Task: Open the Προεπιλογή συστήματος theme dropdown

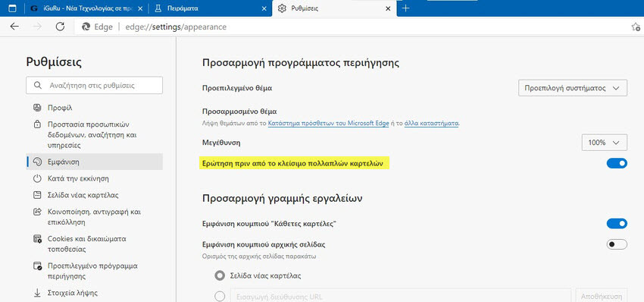Action: coord(573,88)
